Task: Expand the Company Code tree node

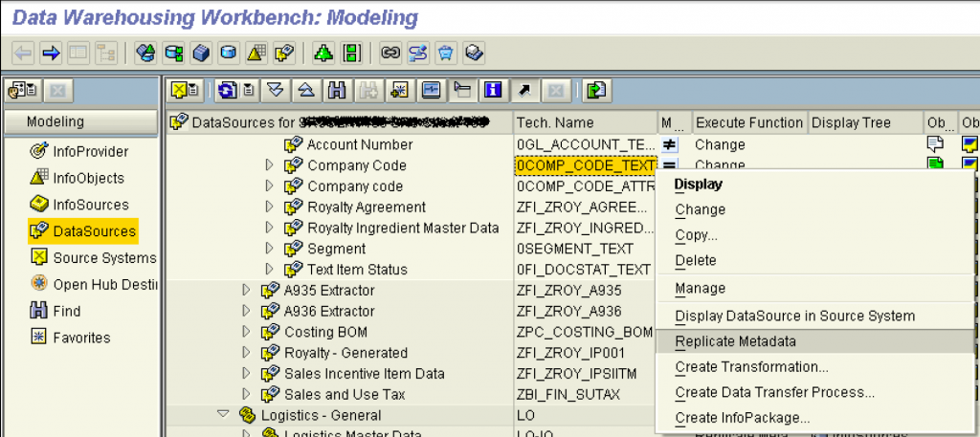Action: [x=269, y=165]
